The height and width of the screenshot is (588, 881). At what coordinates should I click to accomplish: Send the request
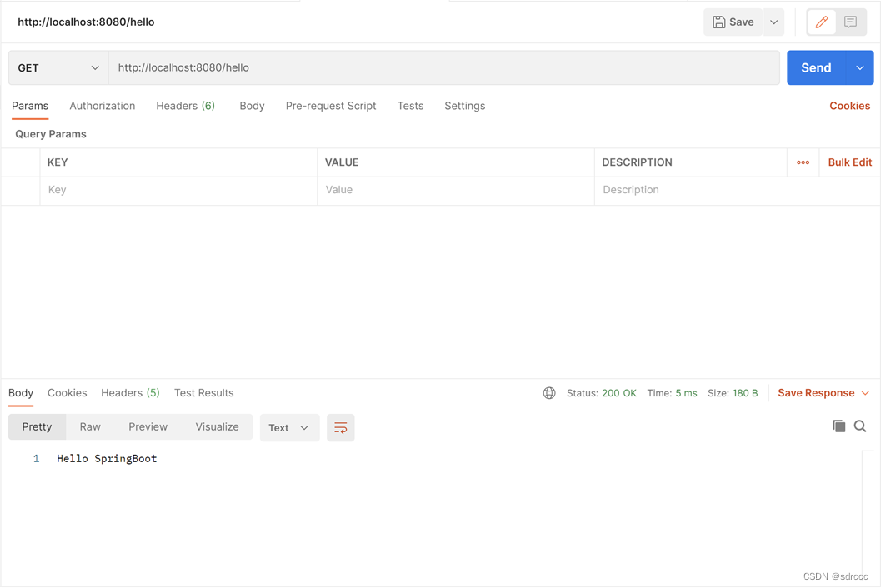(816, 68)
